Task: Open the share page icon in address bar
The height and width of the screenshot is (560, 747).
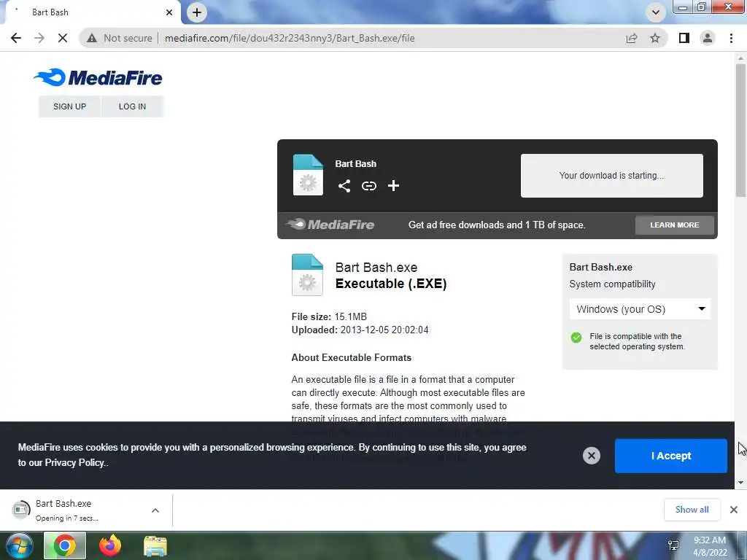Action: [x=632, y=38]
